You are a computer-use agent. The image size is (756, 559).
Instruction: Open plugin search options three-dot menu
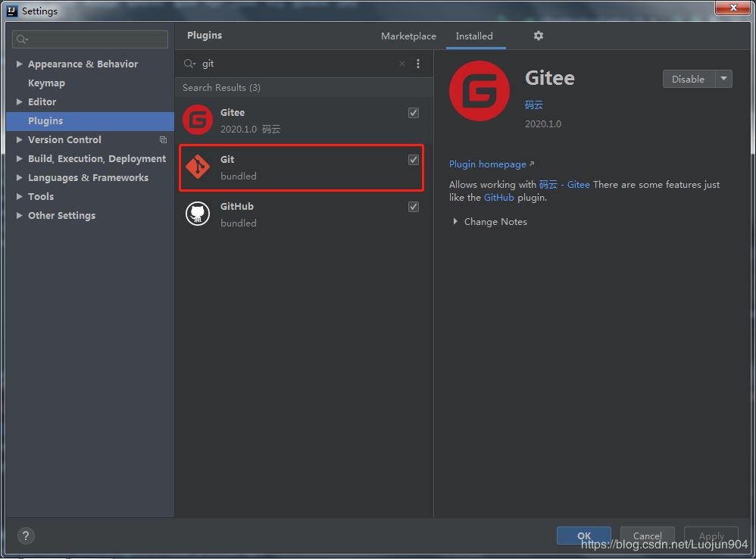tap(418, 64)
